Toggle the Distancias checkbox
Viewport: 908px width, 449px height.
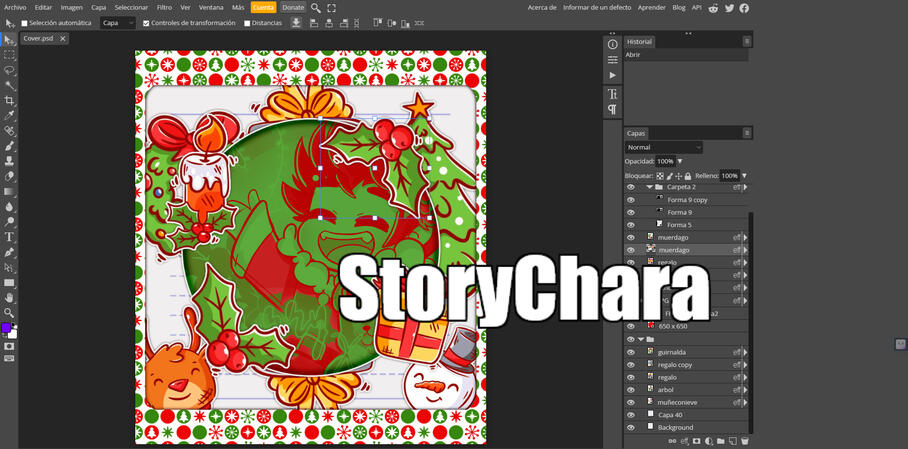coord(247,23)
